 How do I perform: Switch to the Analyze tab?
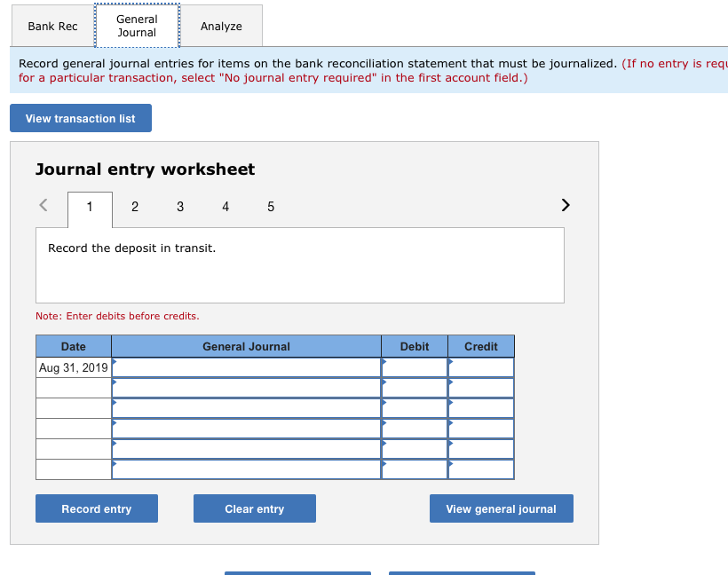coord(221,26)
